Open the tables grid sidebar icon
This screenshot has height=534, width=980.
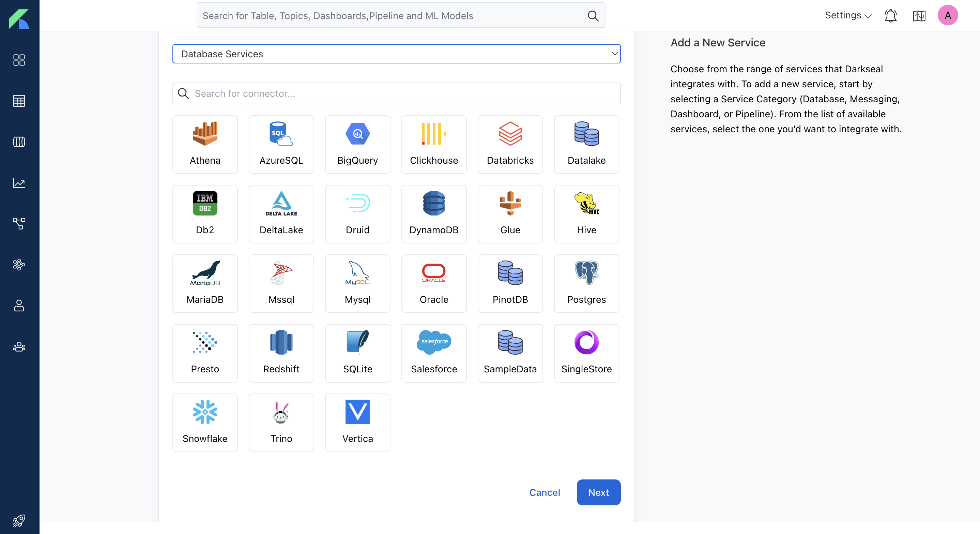tap(19, 101)
